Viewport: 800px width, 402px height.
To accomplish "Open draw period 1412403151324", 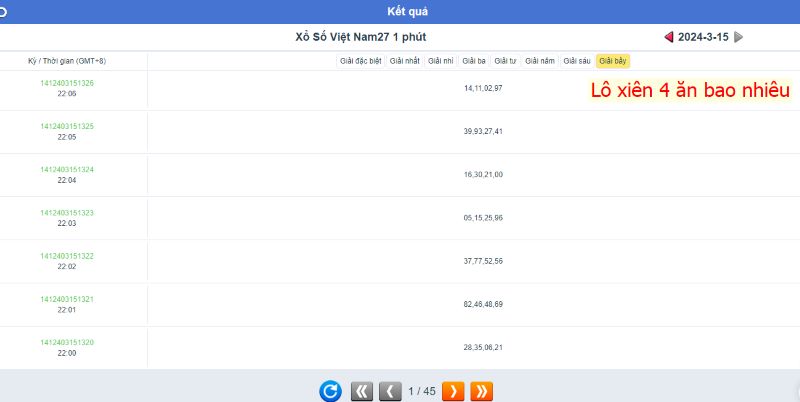I will point(67,170).
